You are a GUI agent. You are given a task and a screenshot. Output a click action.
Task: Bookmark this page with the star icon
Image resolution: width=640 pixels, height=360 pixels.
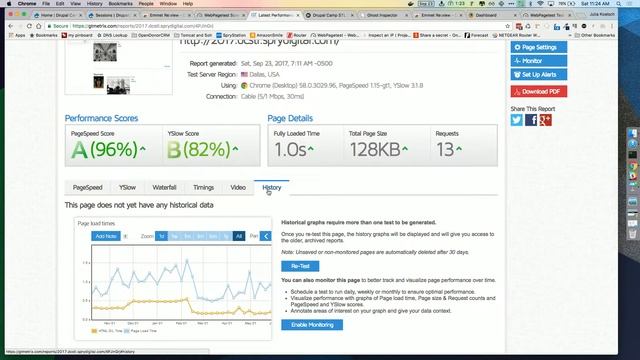click(x=507, y=26)
